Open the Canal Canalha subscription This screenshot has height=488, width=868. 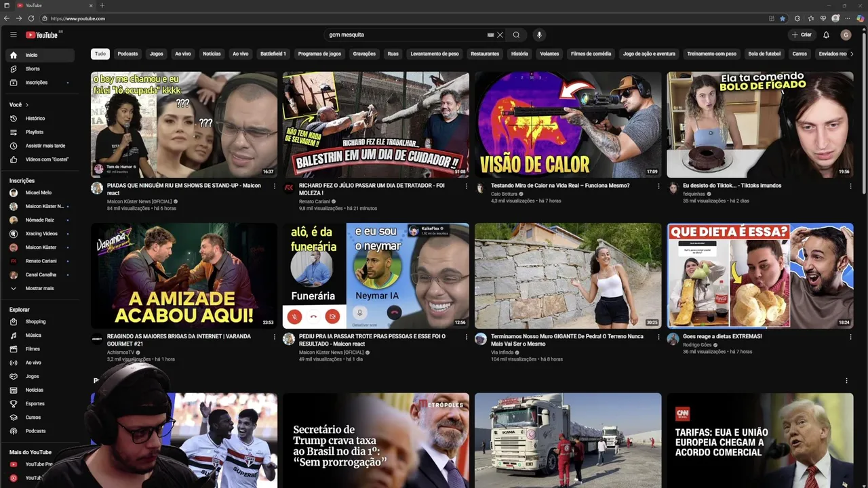coord(40,274)
